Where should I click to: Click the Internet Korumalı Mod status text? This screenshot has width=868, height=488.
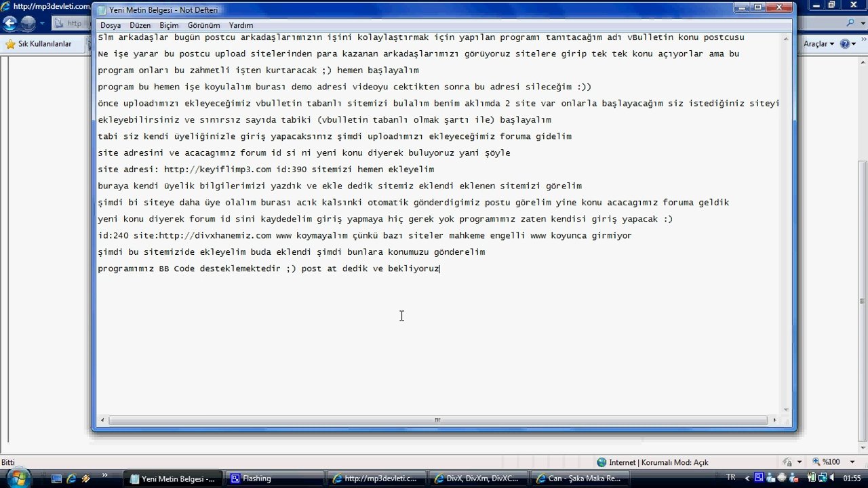pyautogui.click(x=658, y=462)
